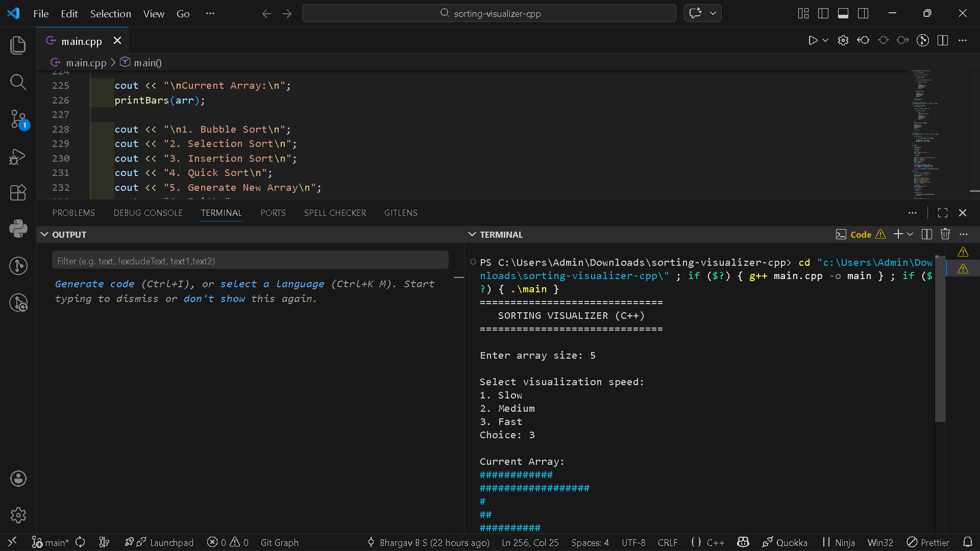
Task: Switch to GITLENS tab
Action: [401, 213]
